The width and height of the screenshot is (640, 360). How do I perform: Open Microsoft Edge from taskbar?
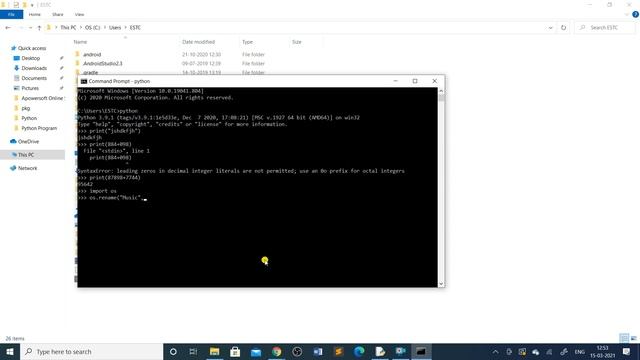coord(359,351)
